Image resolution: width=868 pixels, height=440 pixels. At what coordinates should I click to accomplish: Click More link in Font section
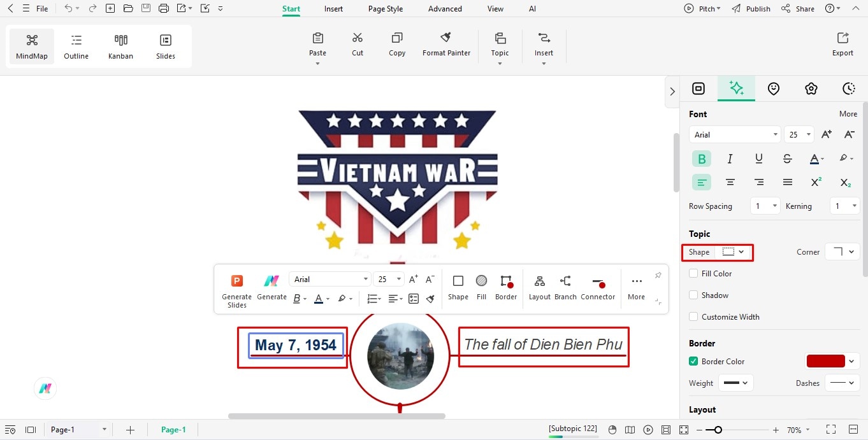pos(848,114)
